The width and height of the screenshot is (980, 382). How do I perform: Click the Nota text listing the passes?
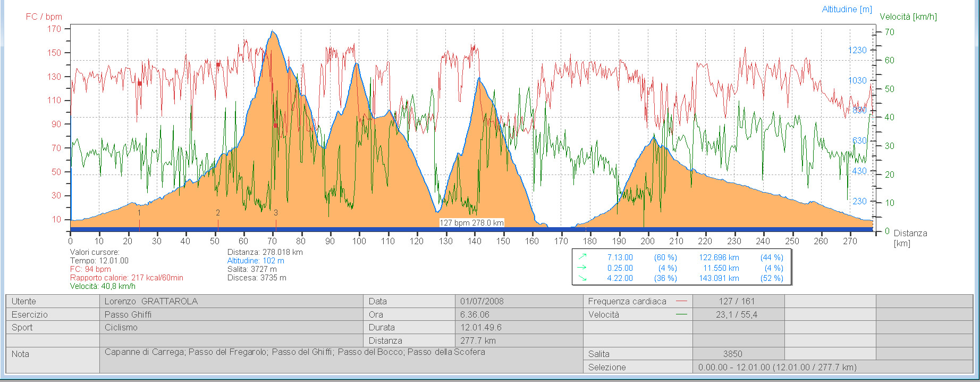pyautogui.click(x=295, y=352)
